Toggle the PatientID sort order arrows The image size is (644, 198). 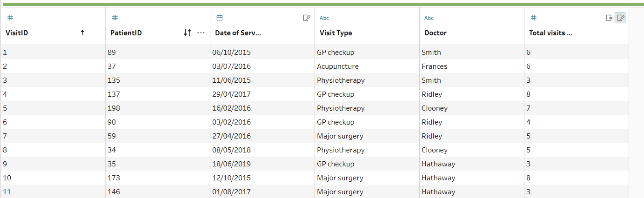click(x=187, y=33)
